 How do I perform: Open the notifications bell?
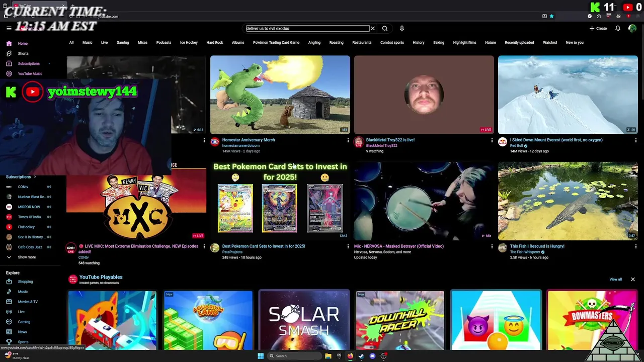click(618, 29)
